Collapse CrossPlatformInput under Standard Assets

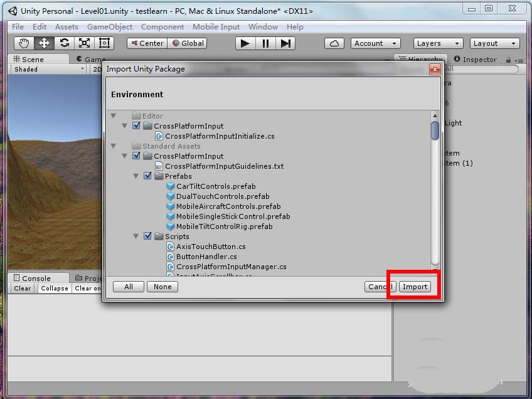pos(124,156)
